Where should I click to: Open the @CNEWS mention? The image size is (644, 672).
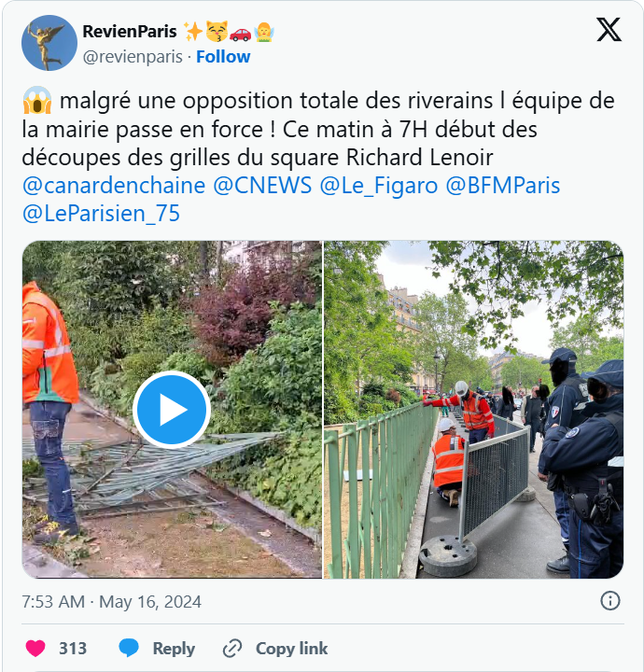[262, 186]
